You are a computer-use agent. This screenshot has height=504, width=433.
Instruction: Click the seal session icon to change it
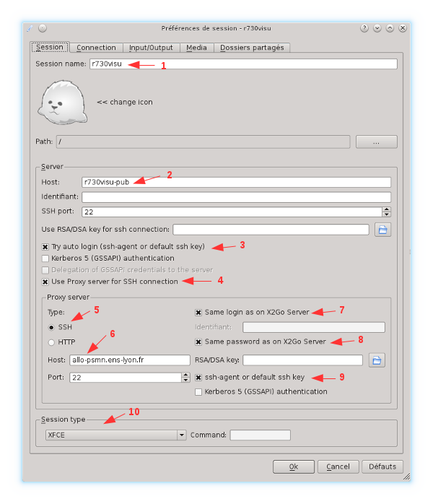click(x=63, y=103)
